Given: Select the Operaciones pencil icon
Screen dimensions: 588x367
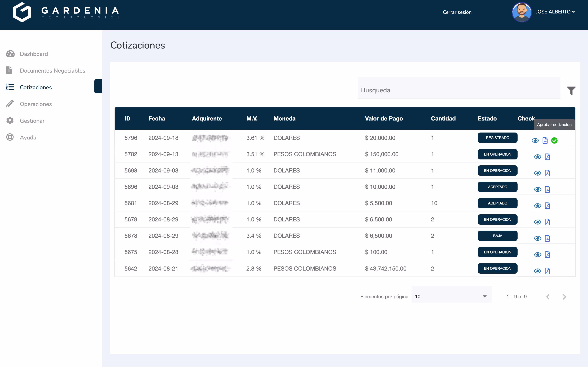Looking at the screenshot, I should tap(10, 104).
